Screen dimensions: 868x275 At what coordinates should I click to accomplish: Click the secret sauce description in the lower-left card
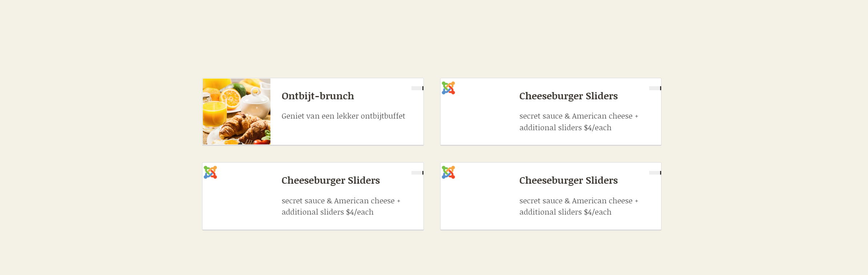tap(341, 206)
